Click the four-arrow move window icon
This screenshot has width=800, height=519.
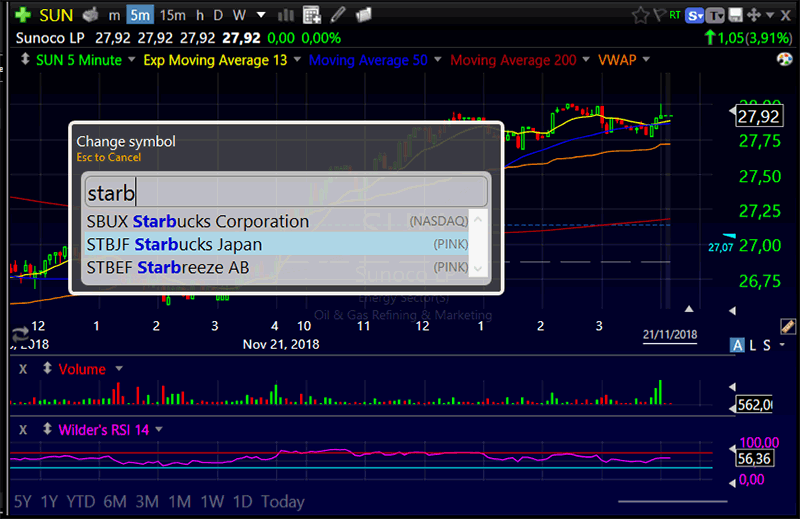754,15
